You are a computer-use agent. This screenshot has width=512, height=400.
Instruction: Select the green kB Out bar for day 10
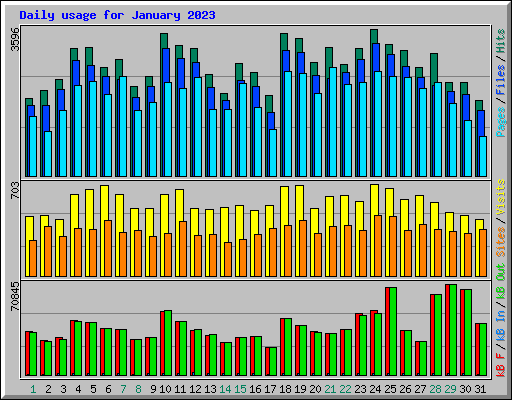(168, 343)
